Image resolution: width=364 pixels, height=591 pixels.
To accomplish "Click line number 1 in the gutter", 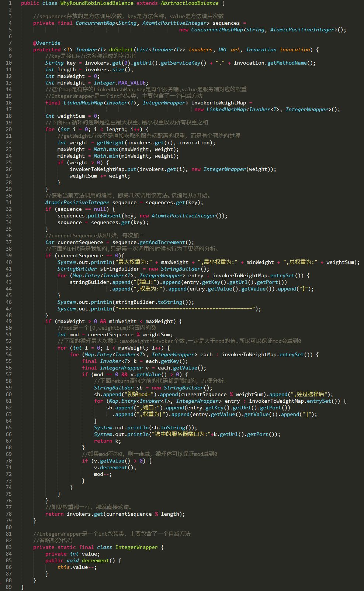I will [x=10, y=3].
